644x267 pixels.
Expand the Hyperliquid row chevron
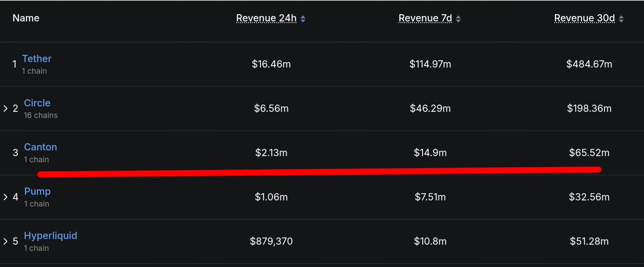pos(5,241)
